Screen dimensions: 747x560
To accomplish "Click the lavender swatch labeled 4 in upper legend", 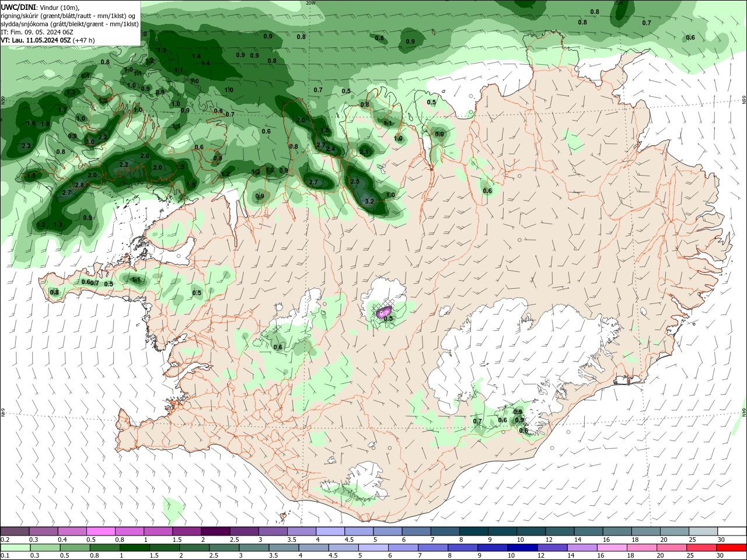I will tap(330, 531).
